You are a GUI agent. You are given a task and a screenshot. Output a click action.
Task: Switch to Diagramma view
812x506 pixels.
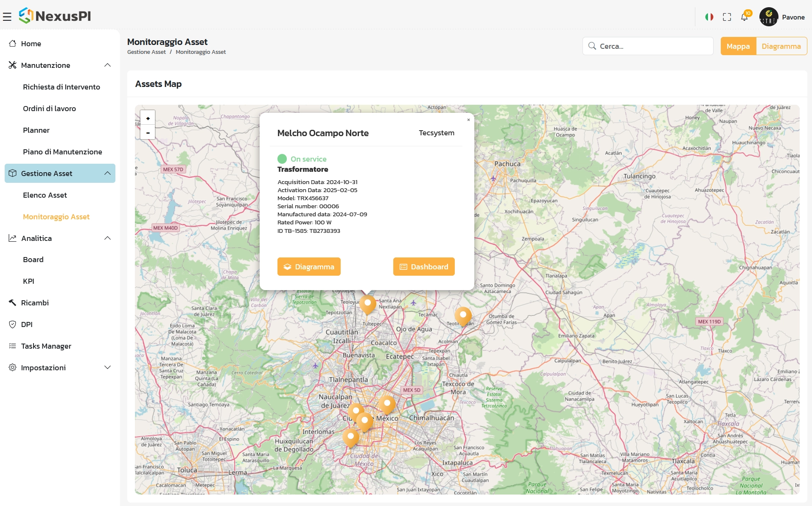(x=781, y=46)
